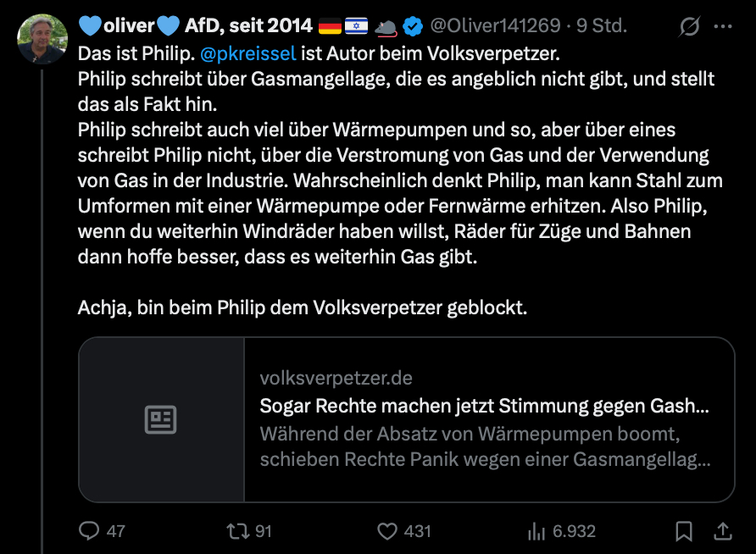Click the volksverpetzer.de domain in the card
This screenshot has width=756, height=554.
336,378
